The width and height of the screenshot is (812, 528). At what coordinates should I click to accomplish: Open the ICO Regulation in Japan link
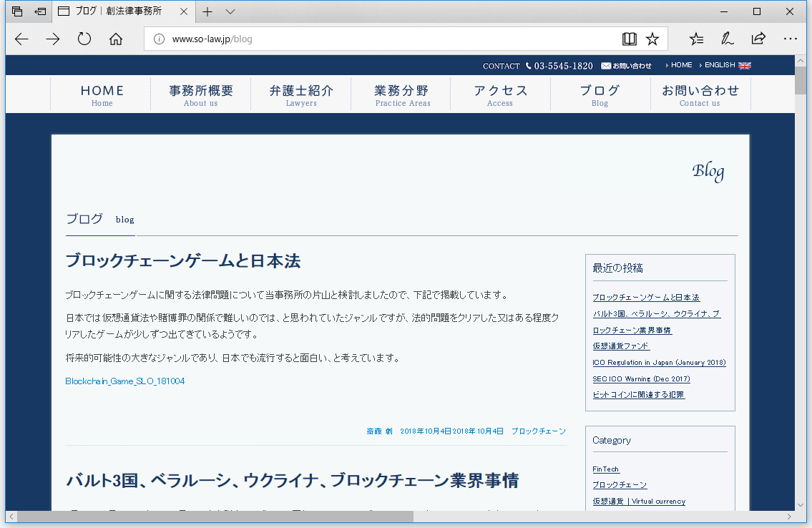coord(659,363)
